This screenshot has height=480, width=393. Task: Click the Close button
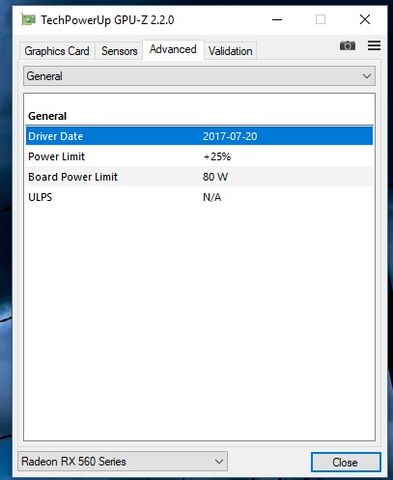tap(346, 462)
